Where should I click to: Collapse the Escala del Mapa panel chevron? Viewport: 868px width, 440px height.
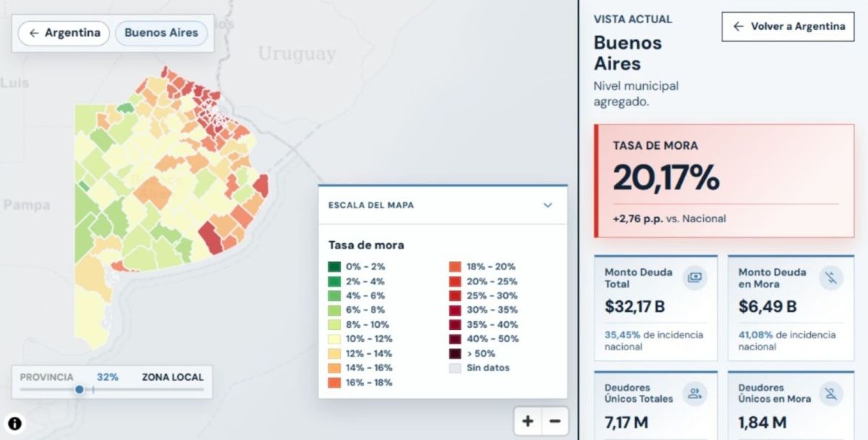click(548, 205)
